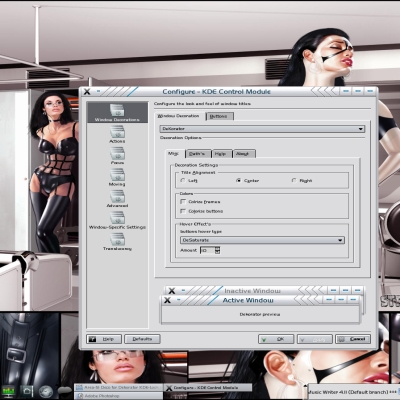This screenshot has width=400, height=400.
Task: Adjust the Amount spinbox arrows
Action: pyautogui.click(x=217, y=250)
